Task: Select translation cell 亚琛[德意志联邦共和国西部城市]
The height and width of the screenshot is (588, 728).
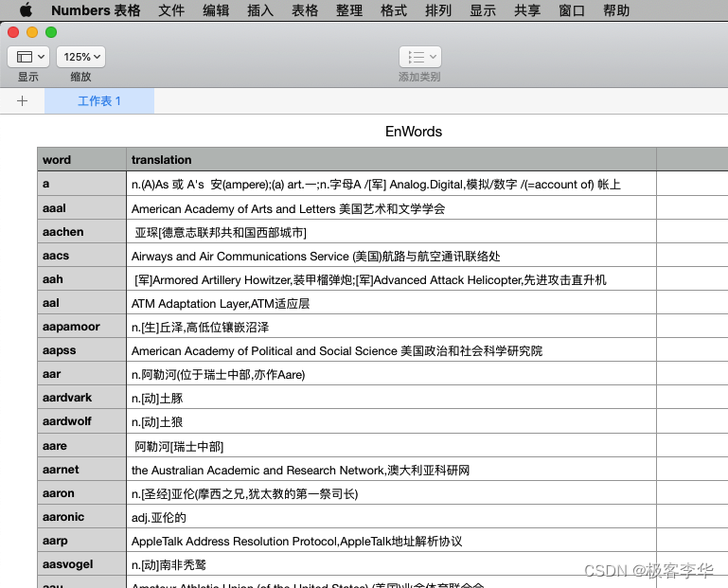Action: coord(391,231)
